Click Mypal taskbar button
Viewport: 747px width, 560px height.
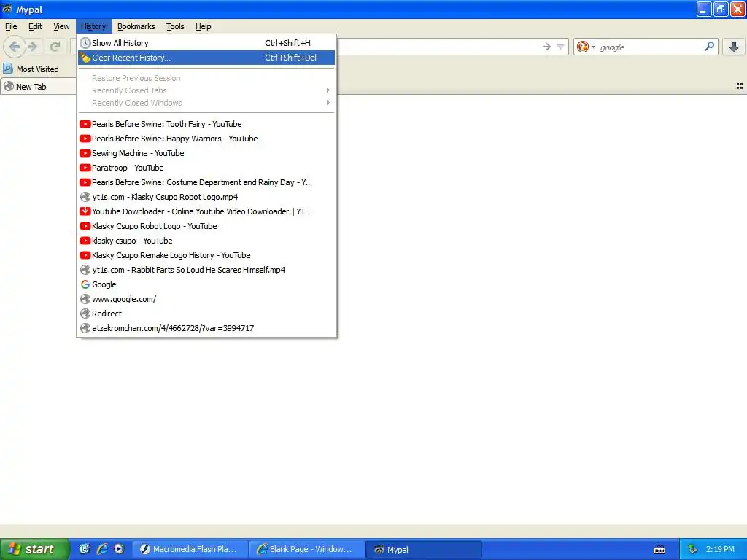click(x=424, y=550)
